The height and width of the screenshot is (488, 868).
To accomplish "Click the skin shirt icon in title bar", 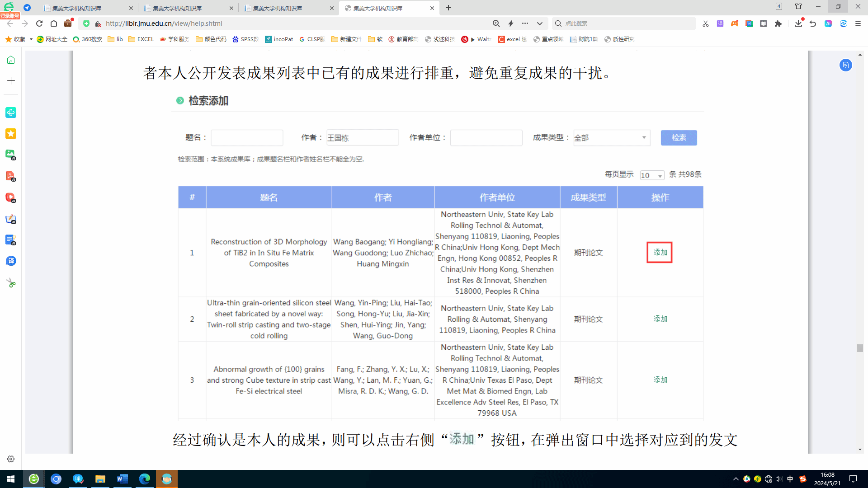I will (798, 6).
